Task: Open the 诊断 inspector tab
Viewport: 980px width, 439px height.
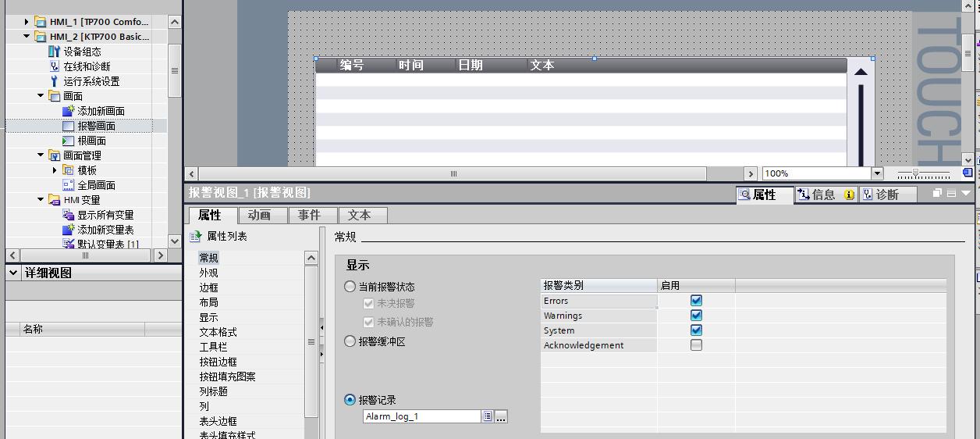Action: point(887,195)
